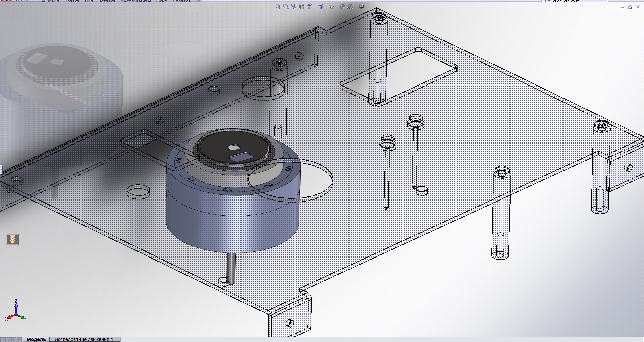Expand the Apply Scene dropdown arrow

click(355, 7)
